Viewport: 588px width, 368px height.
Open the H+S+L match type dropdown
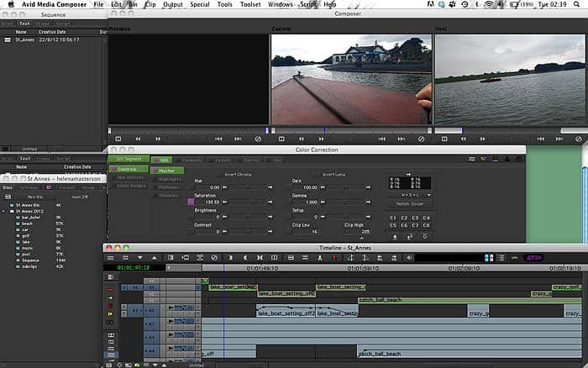click(410, 195)
